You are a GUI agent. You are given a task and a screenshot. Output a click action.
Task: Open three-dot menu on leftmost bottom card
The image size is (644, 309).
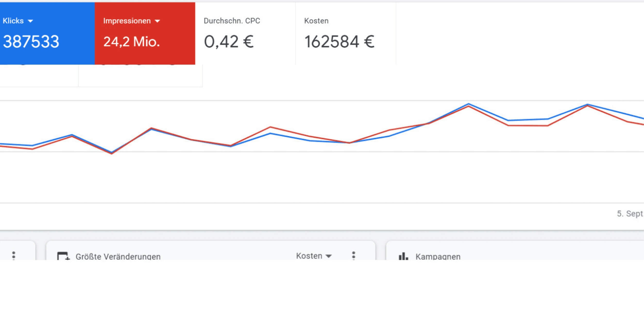click(14, 255)
